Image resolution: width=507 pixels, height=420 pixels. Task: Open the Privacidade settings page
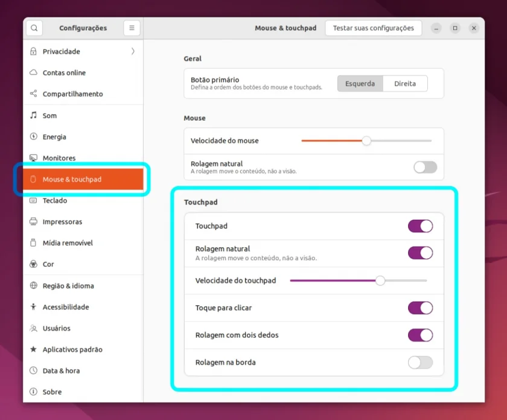(83, 51)
